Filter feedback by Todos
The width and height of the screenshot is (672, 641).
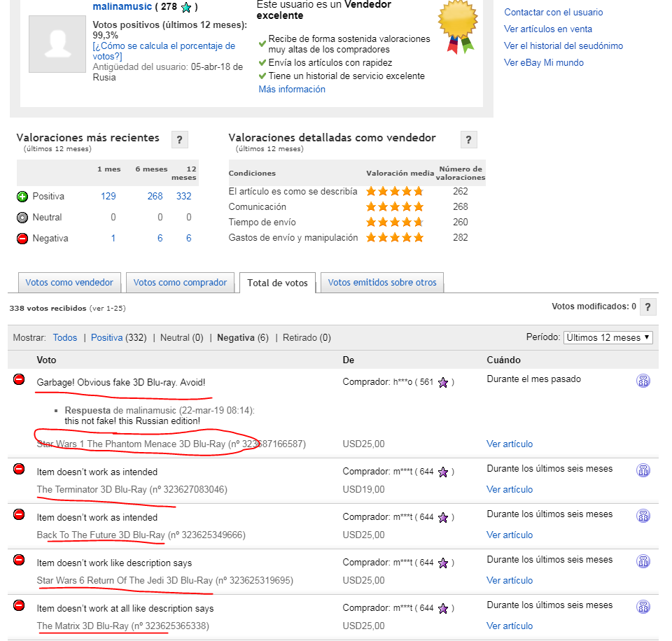pos(65,337)
